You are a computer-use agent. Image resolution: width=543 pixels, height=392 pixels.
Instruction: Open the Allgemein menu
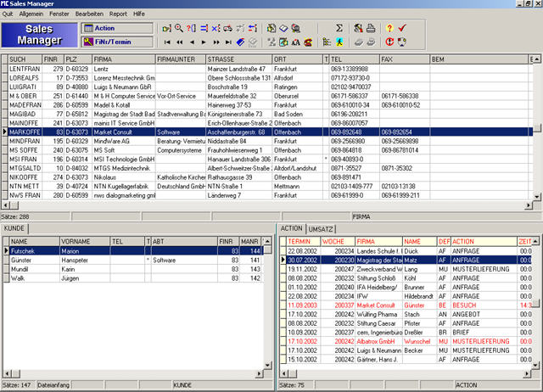coord(31,14)
